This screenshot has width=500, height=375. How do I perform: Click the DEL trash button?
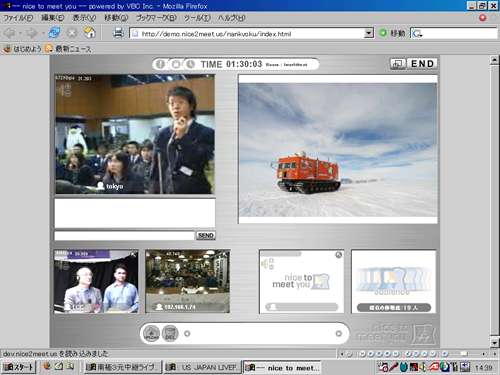click(170, 333)
